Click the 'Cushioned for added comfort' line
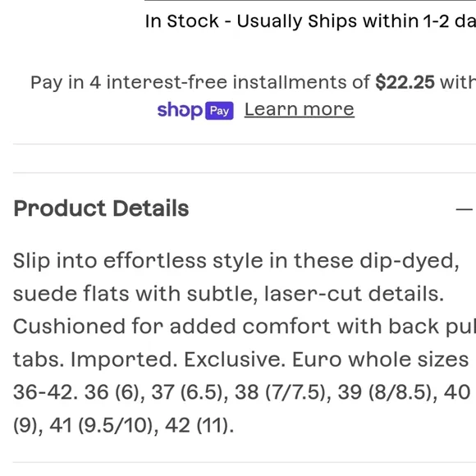Viewport: 476px width, 476px height. coord(245,327)
